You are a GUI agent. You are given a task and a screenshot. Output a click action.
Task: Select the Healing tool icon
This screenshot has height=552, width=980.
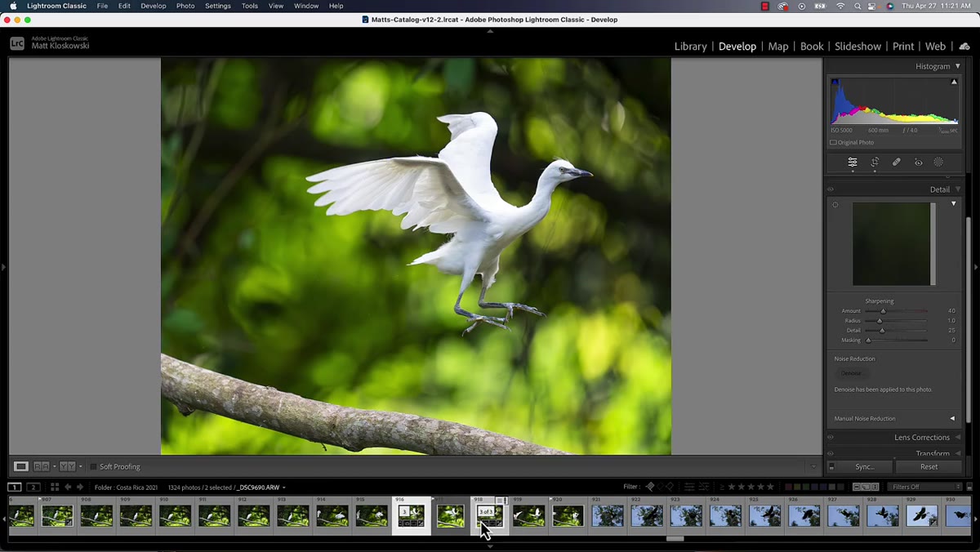pos(897,162)
